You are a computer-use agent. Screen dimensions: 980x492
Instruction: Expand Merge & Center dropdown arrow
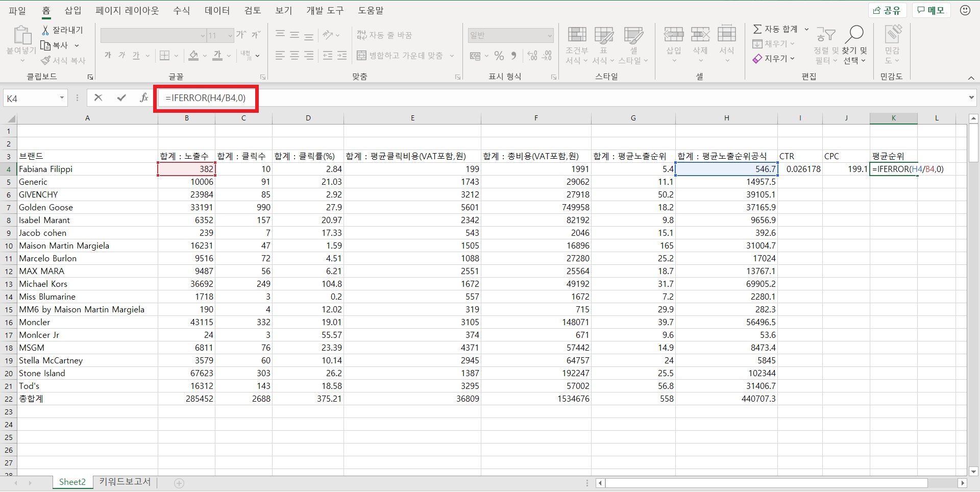point(452,55)
